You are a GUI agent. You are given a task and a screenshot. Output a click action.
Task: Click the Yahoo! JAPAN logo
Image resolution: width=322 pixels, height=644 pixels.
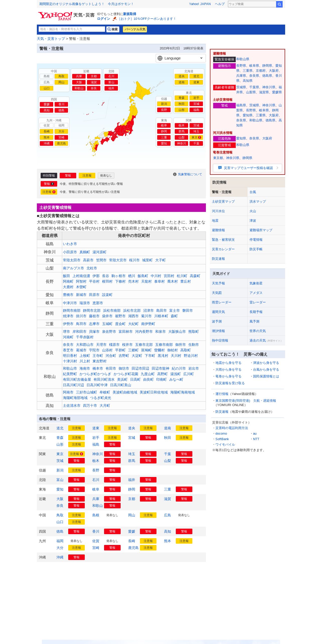tap(55, 16)
